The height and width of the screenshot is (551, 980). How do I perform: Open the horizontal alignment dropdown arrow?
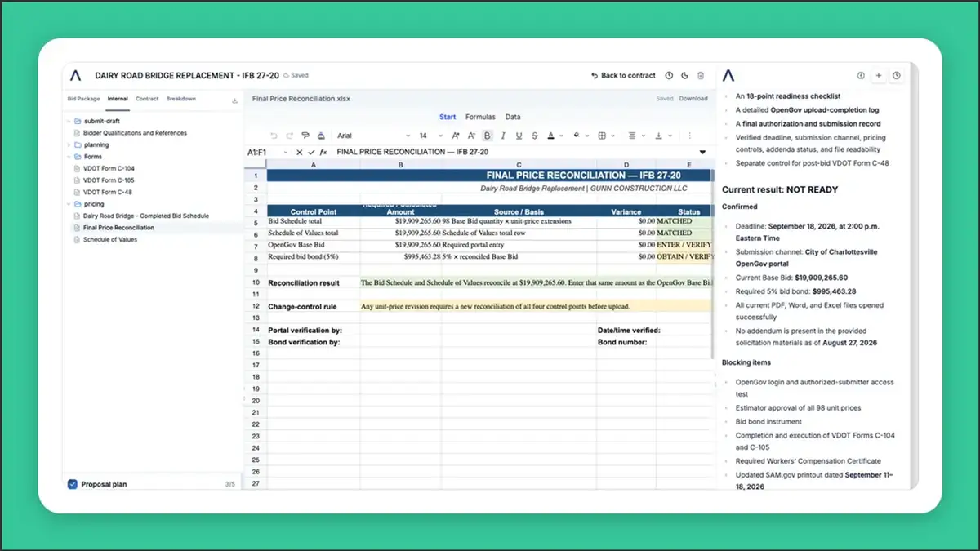(x=644, y=136)
